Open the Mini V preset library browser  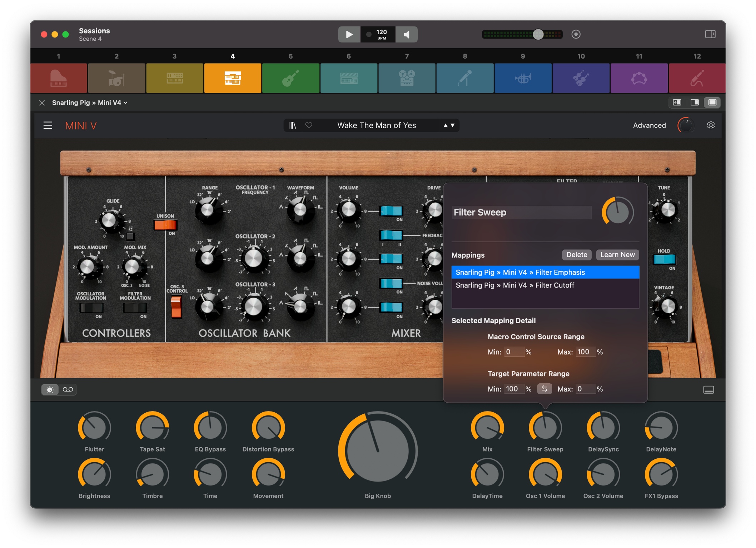[x=293, y=125]
